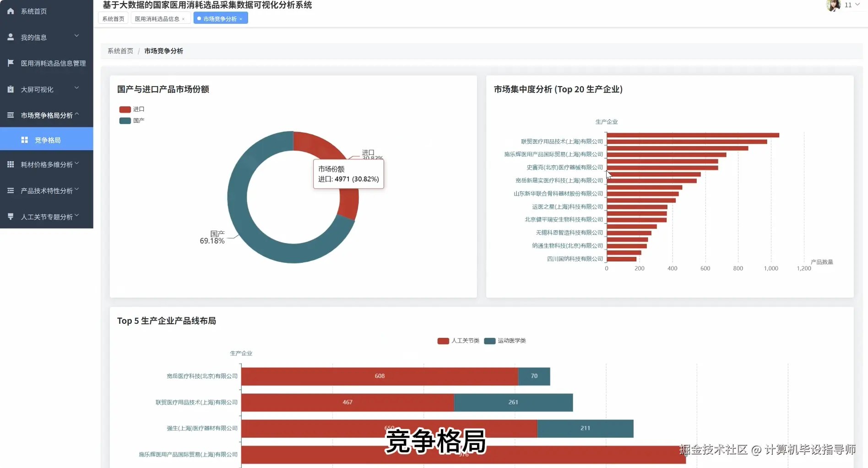Click the clipboard icon for 大屏可视化
This screenshot has height=468, width=868.
pyautogui.click(x=11, y=89)
